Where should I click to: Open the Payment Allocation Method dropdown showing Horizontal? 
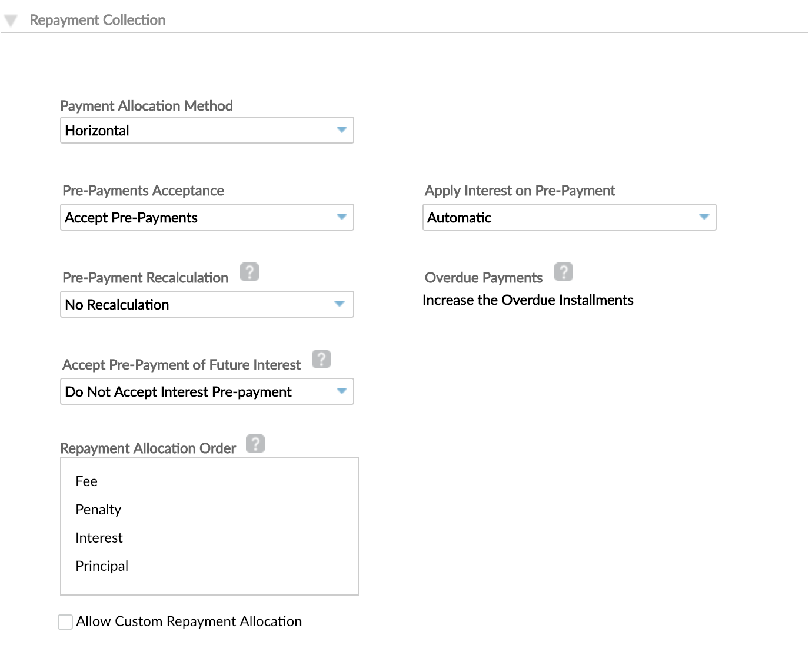(x=207, y=130)
